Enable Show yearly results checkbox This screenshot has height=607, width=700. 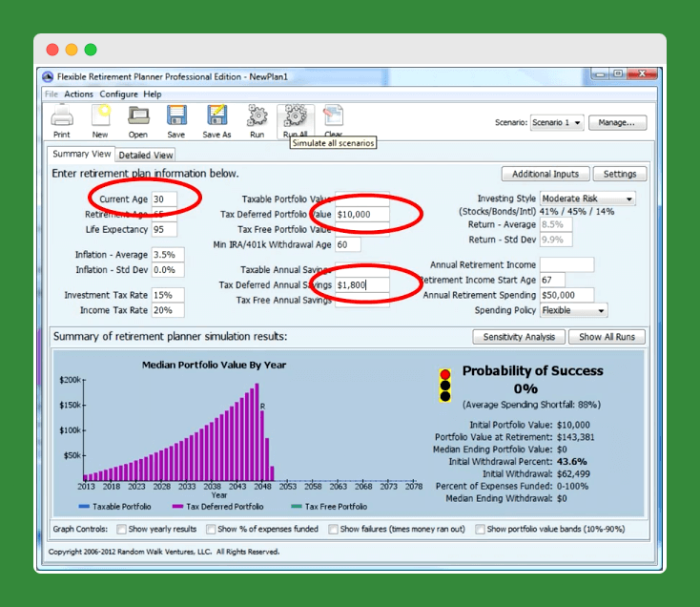pos(122,529)
